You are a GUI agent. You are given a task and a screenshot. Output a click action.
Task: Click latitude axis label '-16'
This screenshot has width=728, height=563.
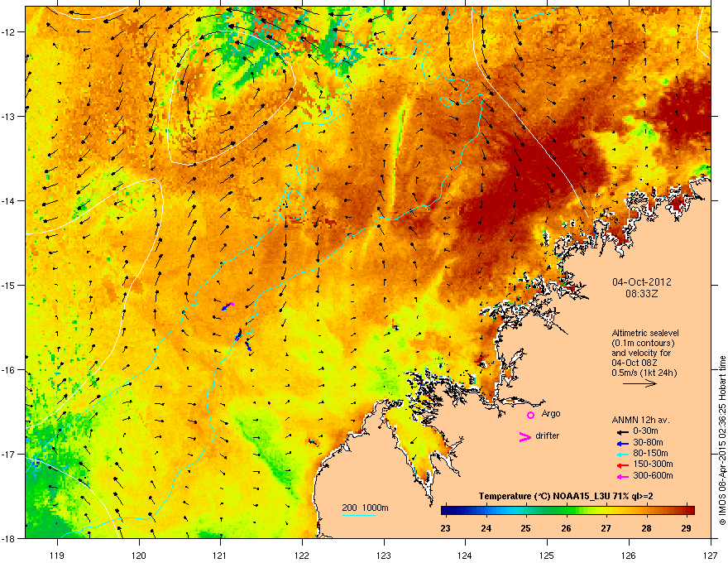pos(8,370)
